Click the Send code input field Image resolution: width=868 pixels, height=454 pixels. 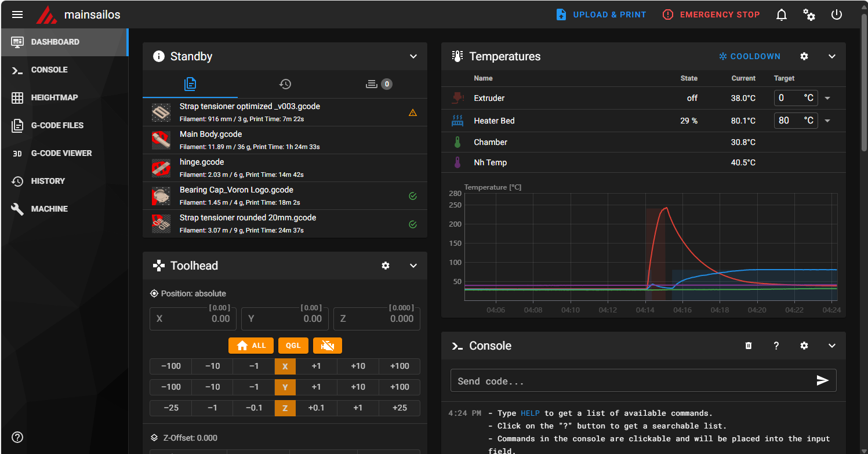(629, 381)
